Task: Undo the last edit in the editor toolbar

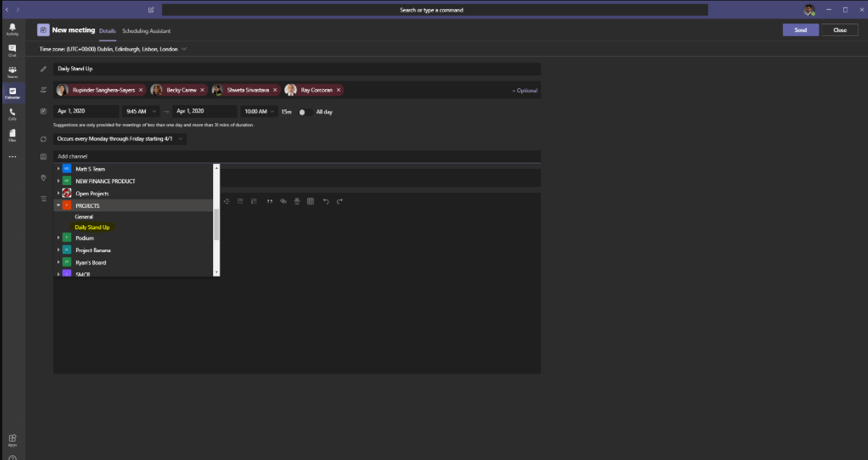Action: click(x=326, y=201)
